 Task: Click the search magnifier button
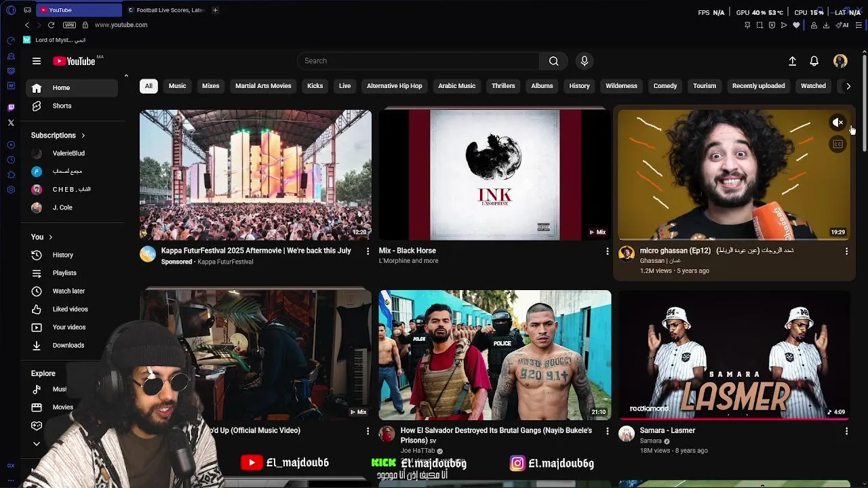554,61
